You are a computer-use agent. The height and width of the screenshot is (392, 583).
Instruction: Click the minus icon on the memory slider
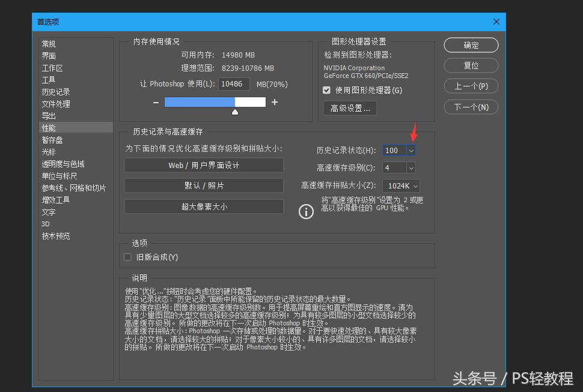tap(156, 103)
